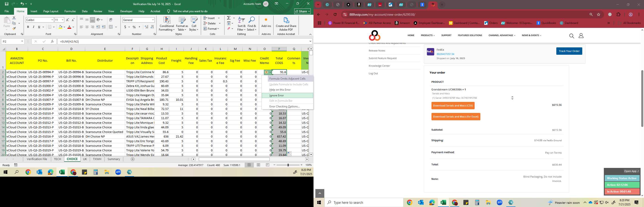Open the Calibri font name dropdown
The width and height of the screenshot is (644, 207).
(x=52, y=20)
